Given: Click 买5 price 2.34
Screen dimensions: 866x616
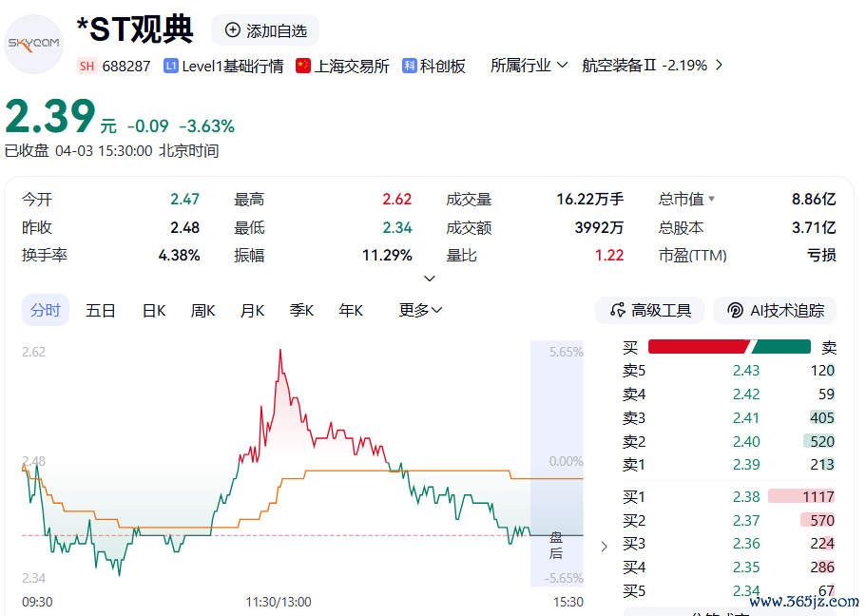Looking at the screenshot, I should 746,590.
